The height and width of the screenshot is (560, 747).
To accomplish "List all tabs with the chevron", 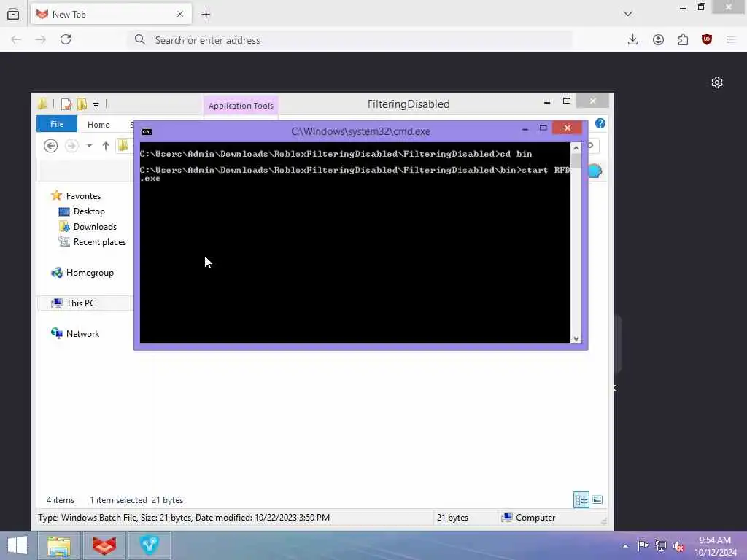I will pyautogui.click(x=628, y=14).
